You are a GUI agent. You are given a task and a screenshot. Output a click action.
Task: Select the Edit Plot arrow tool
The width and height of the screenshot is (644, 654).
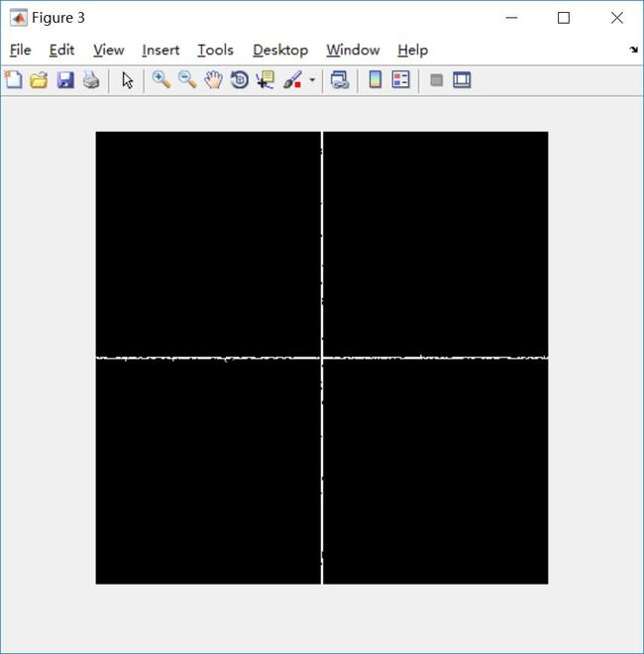click(127, 79)
